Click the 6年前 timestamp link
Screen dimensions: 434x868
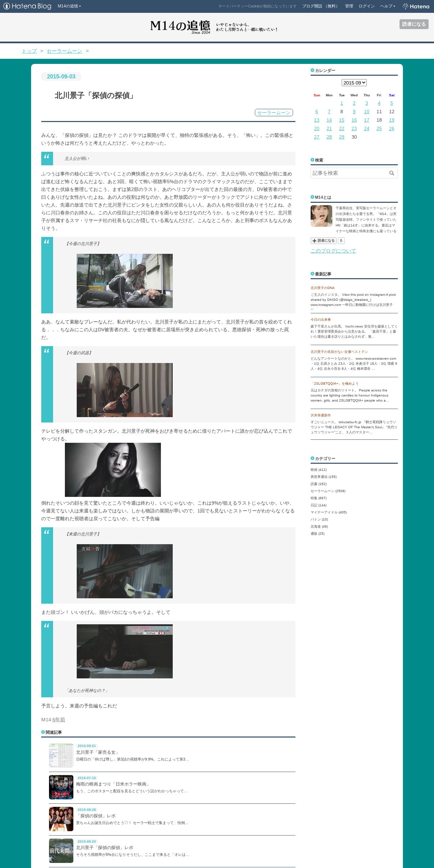(59, 720)
